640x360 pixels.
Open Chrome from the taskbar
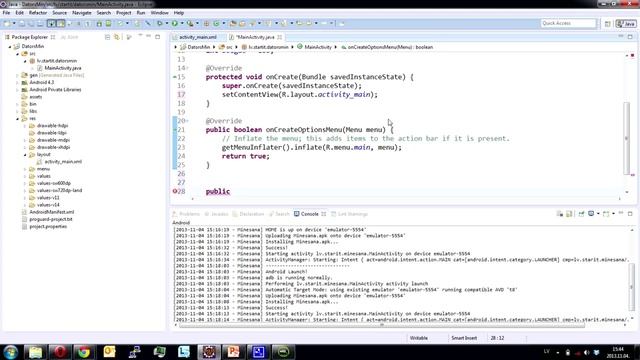[84, 352]
